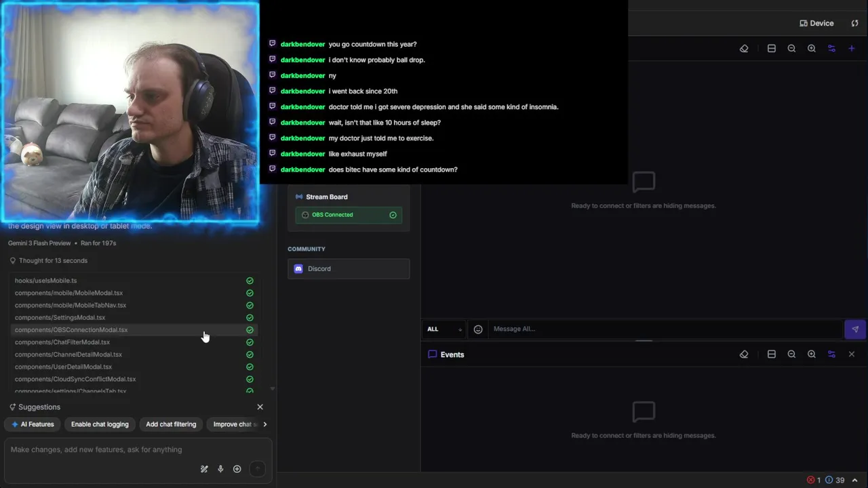
Task: Click green check beside UserDetailModal.tsx
Action: (250, 367)
